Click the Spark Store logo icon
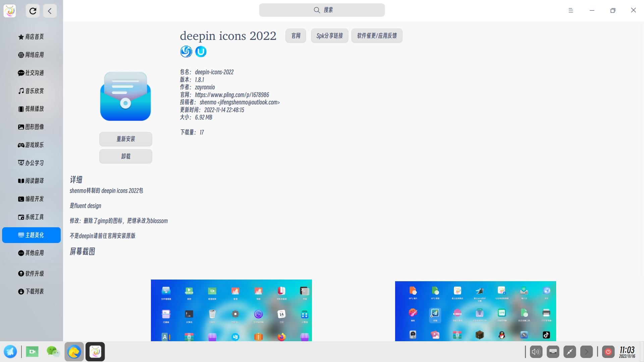This screenshot has height=362, width=644. pos(10,10)
